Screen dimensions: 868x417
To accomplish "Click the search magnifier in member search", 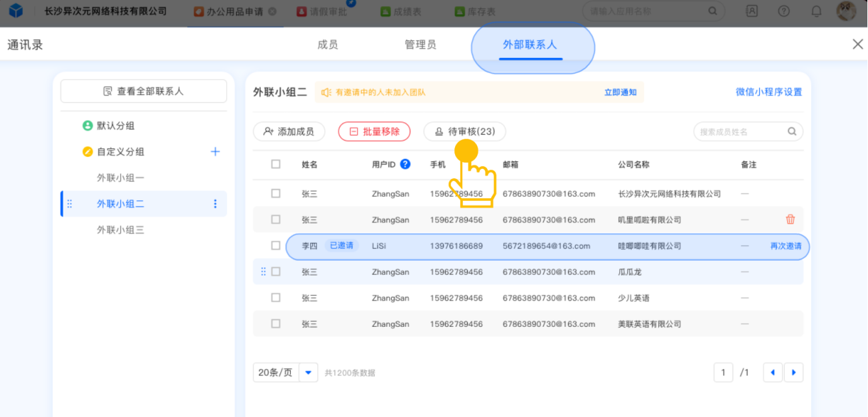I will pos(792,131).
